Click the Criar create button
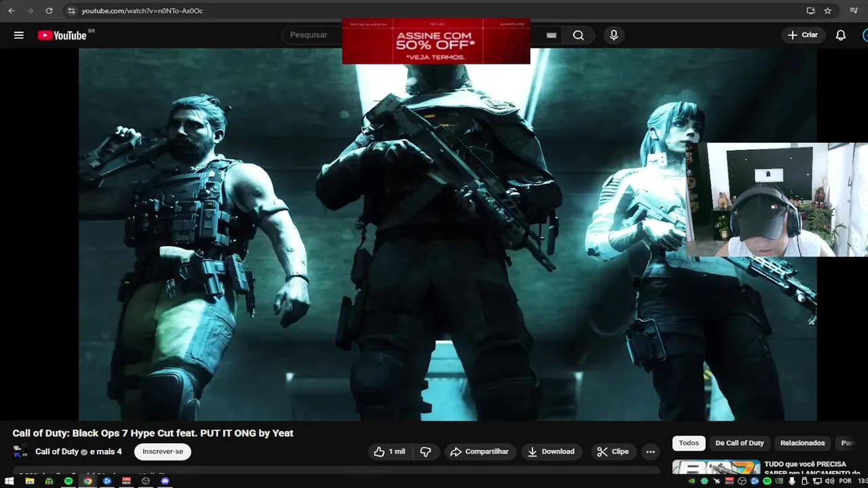The height and width of the screenshot is (488, 868). coord(803,35)
